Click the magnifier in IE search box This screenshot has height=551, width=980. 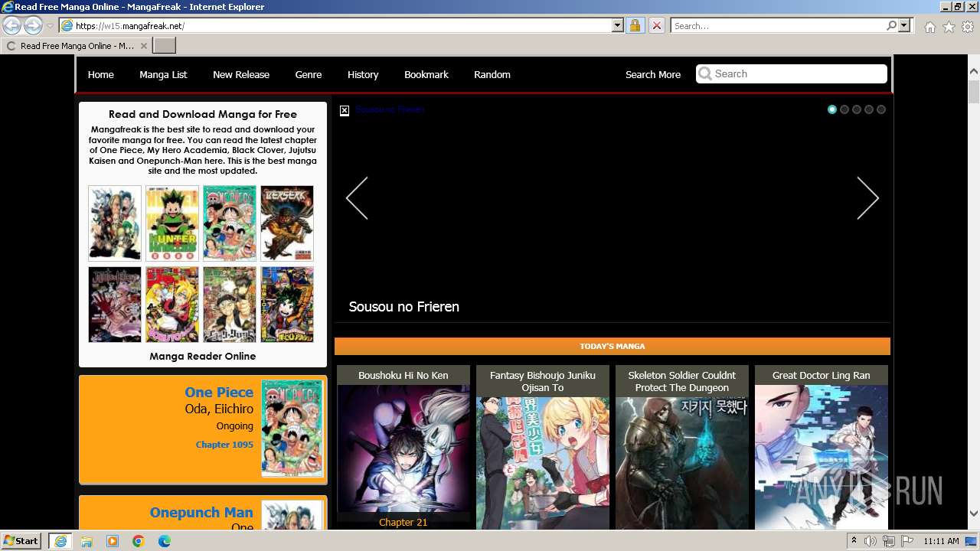click(x=891, y=25)
